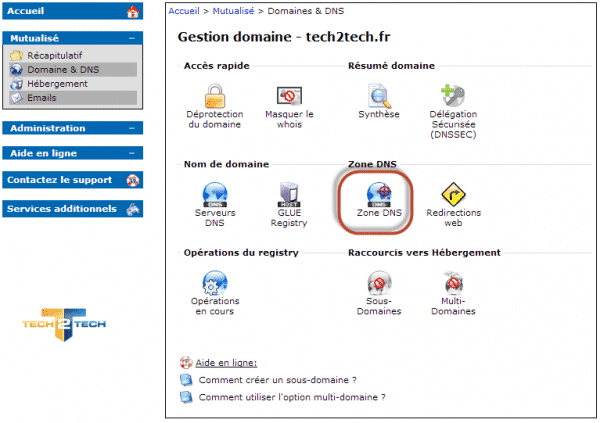Open the Multi-Domaines shortcut icon

453,284
